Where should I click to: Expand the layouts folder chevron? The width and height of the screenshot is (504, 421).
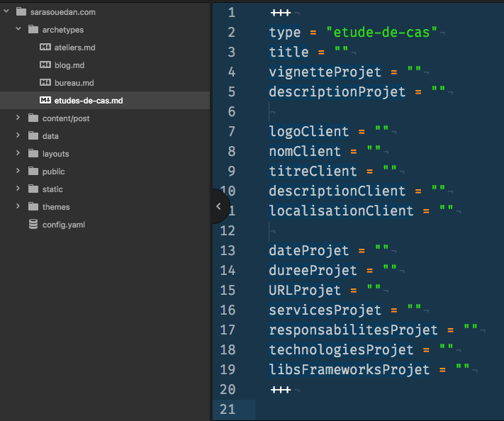pyautogui.click(x=18, y=154)
